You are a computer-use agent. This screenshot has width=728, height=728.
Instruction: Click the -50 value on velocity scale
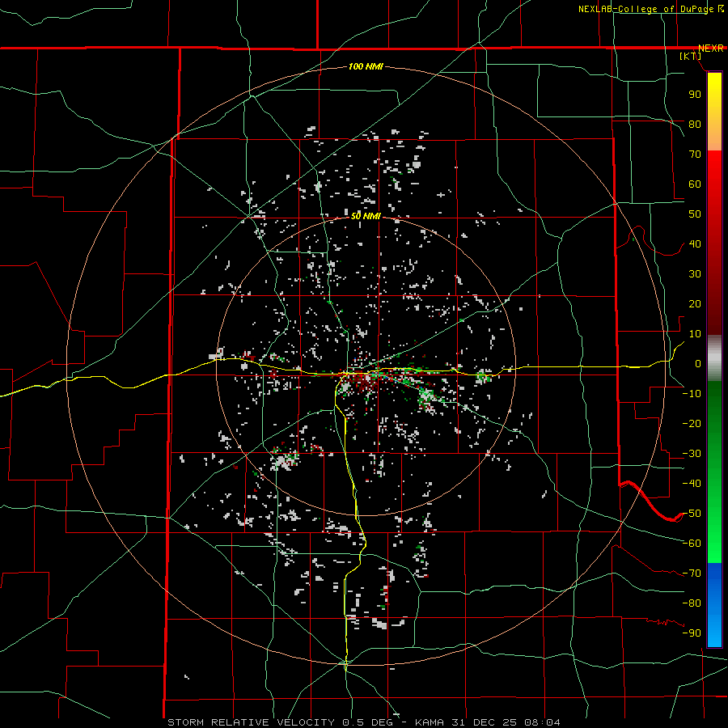pos(692,514)
